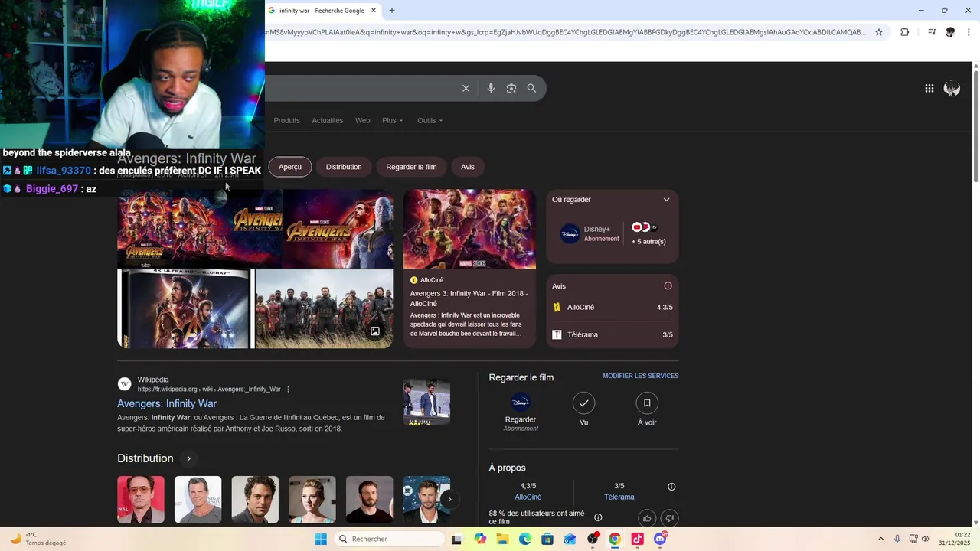This screenshot has width=980, height=551.
Task: Open Robert Downey Jr. cast thumbnail
Action: tap(141, 500)
